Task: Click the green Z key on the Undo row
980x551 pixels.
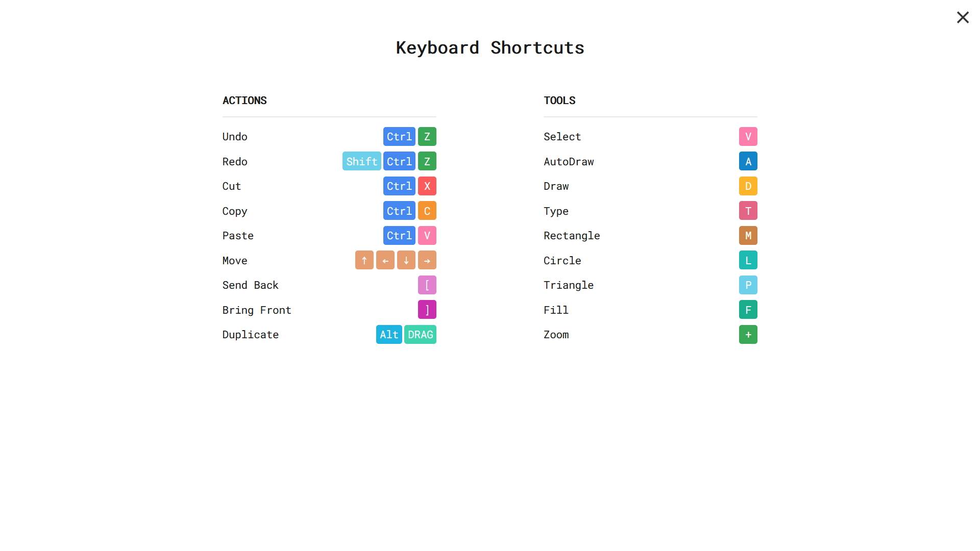Action: tap(427, 137)
